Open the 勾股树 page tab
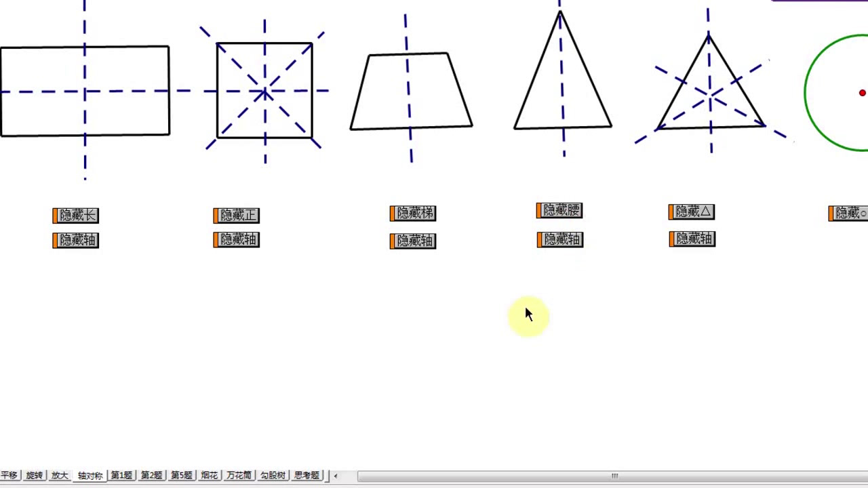Image resolution: width=868 pixels, height=488 pixels. pos(273,476)
